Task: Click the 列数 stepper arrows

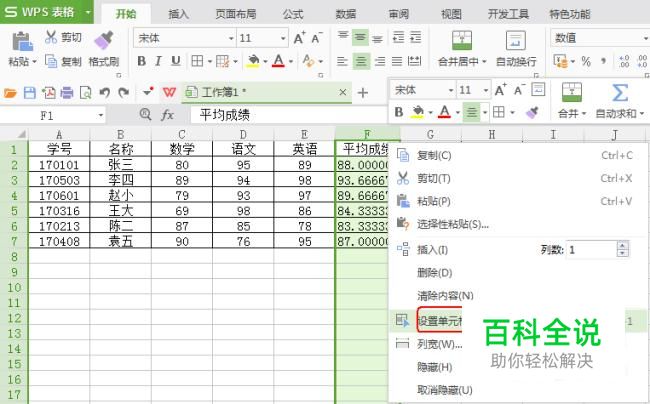Action: pyautogui.click(x=622, y=249)
